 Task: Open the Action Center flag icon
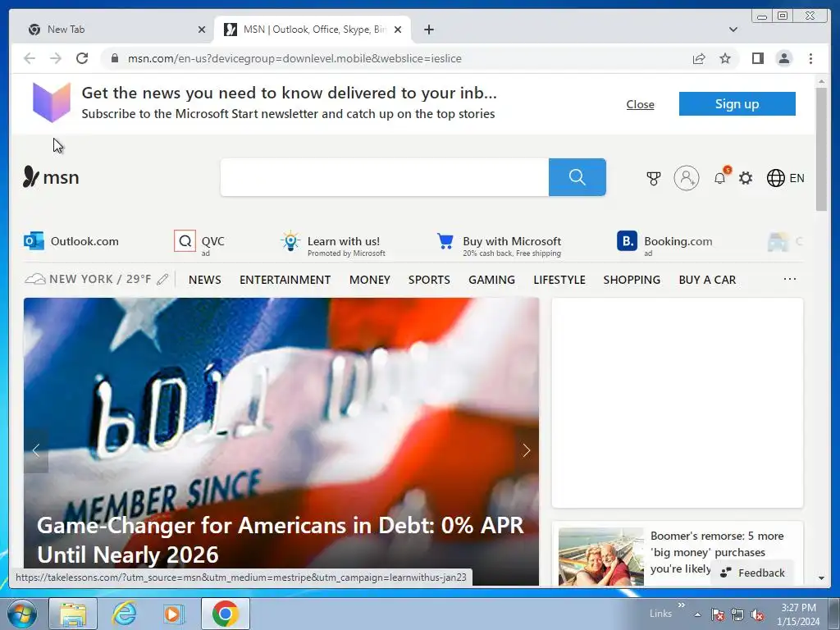click(x=718, y=614)
